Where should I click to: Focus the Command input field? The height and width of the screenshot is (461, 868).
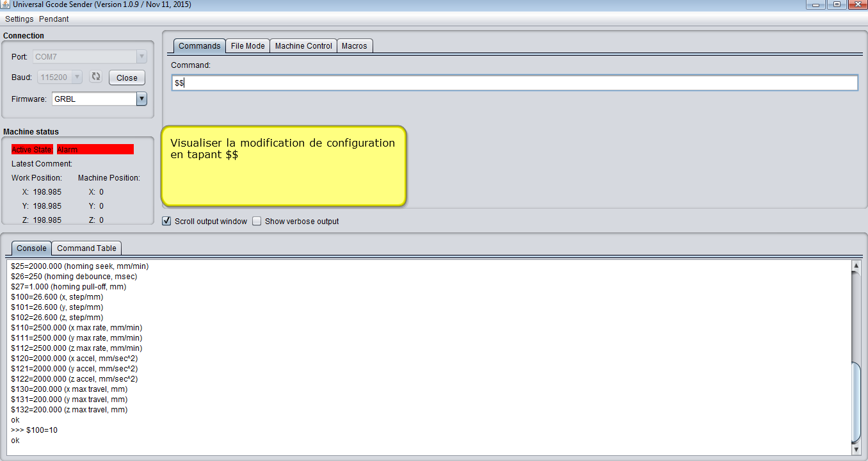tap(514, 83)
